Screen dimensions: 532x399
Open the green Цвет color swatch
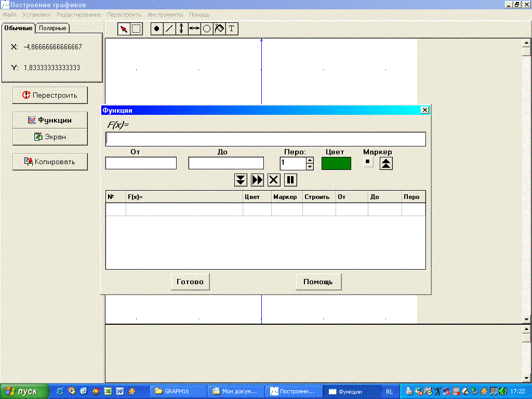pos(336,163)
